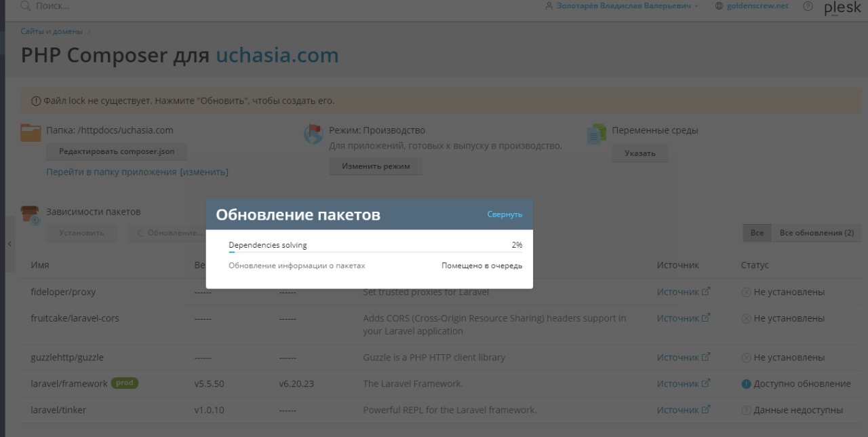Open Источник link for laravel/tinker
Image resolution: width=868 pixels, height=437 pixels.
(683, 410)
